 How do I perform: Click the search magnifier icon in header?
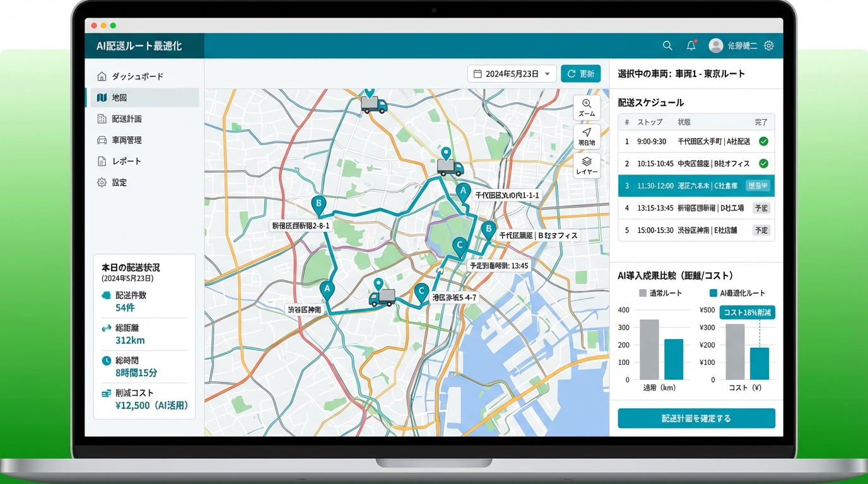pos(667,45)
